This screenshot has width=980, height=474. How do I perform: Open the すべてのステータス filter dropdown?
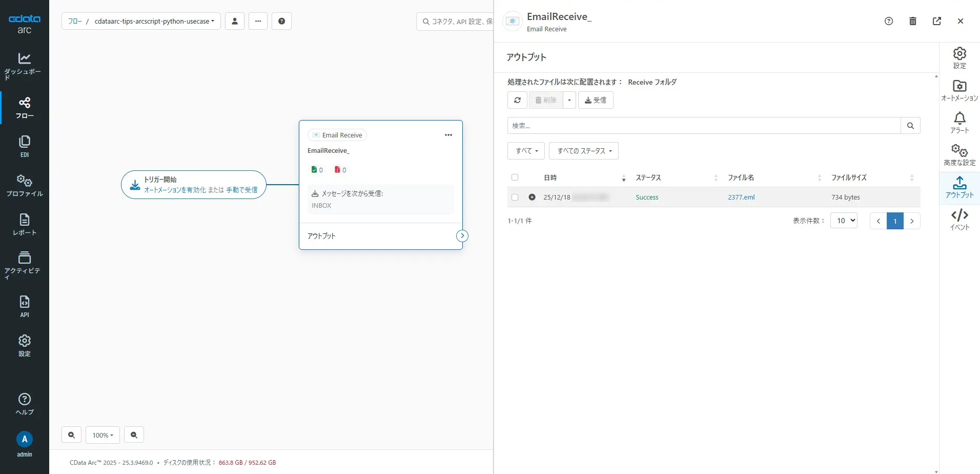[x=584, y=151]
